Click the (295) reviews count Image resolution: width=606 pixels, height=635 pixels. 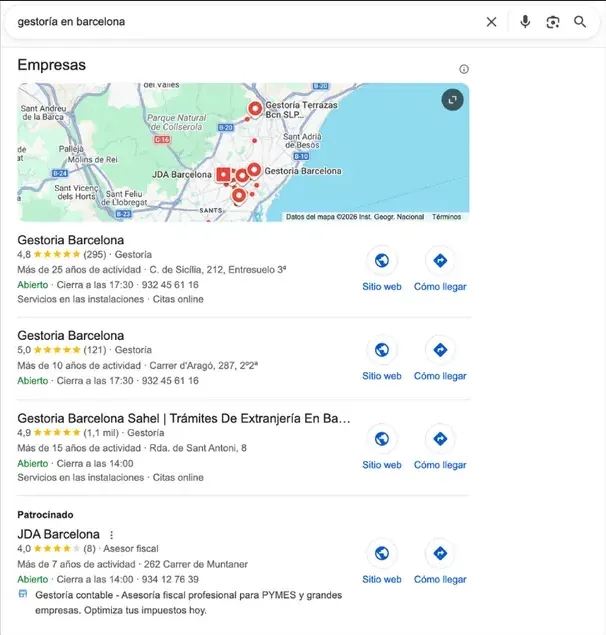[95, 255]
